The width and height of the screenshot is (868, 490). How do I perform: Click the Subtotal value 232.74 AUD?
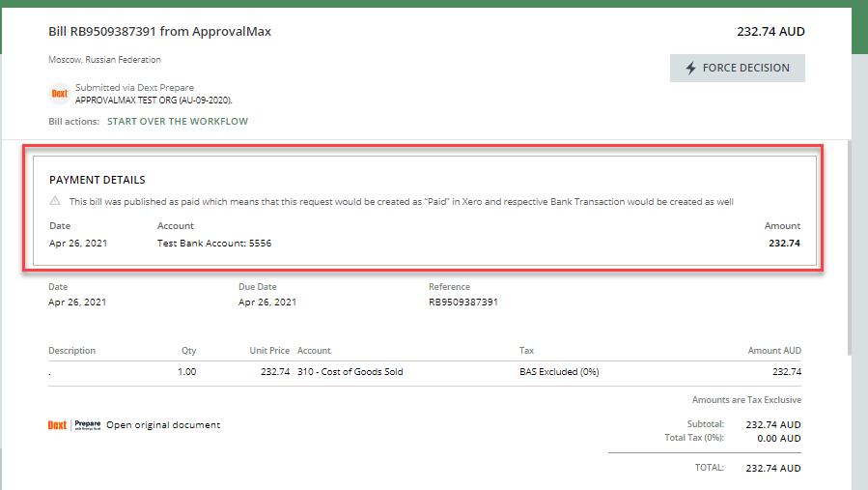point(773,425)
